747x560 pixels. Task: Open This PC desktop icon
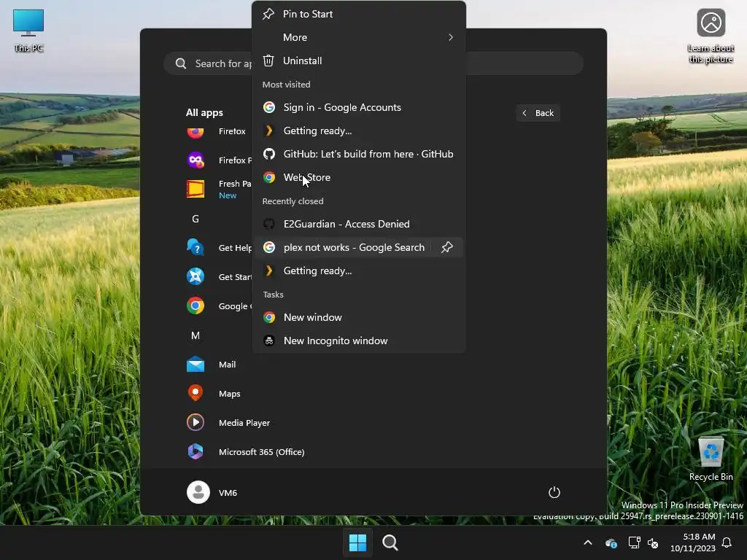point(28,30)
